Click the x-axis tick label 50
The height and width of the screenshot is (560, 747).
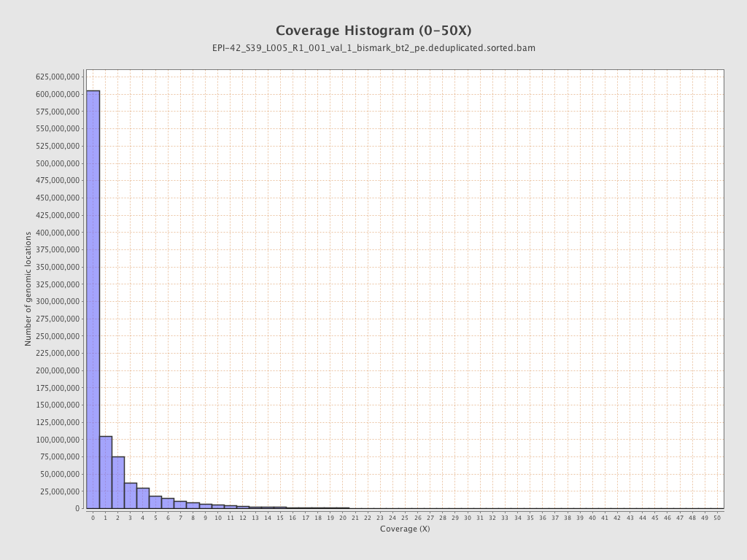(717, 518)
